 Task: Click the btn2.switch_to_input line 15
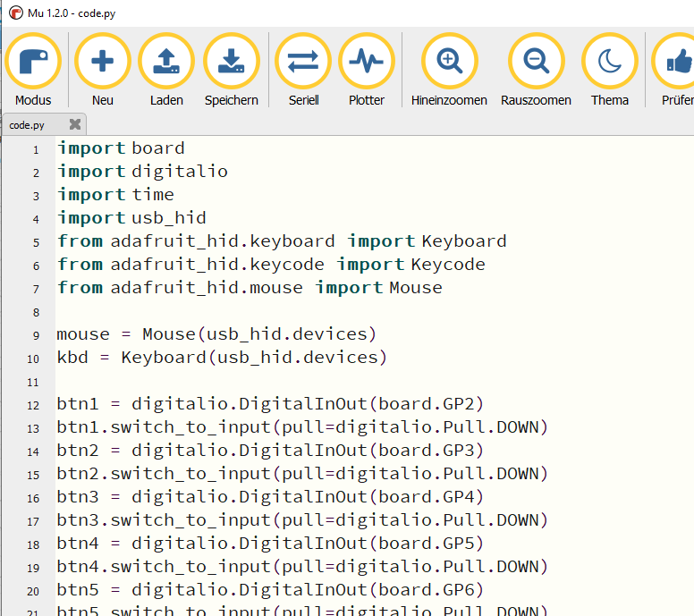pos(302,474)
